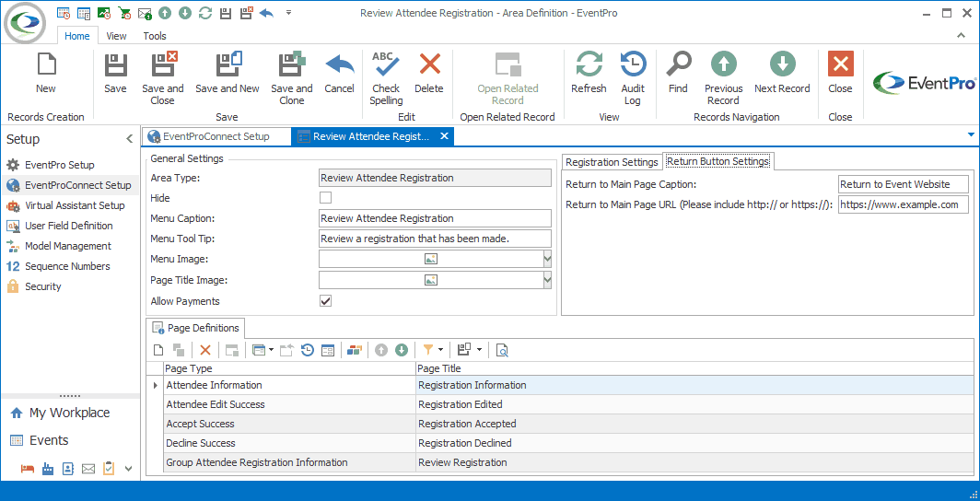
Task: Open the window icon dropdown in Page Definitions toolbar
Action: pyautogui.click(x=271, y=351)
